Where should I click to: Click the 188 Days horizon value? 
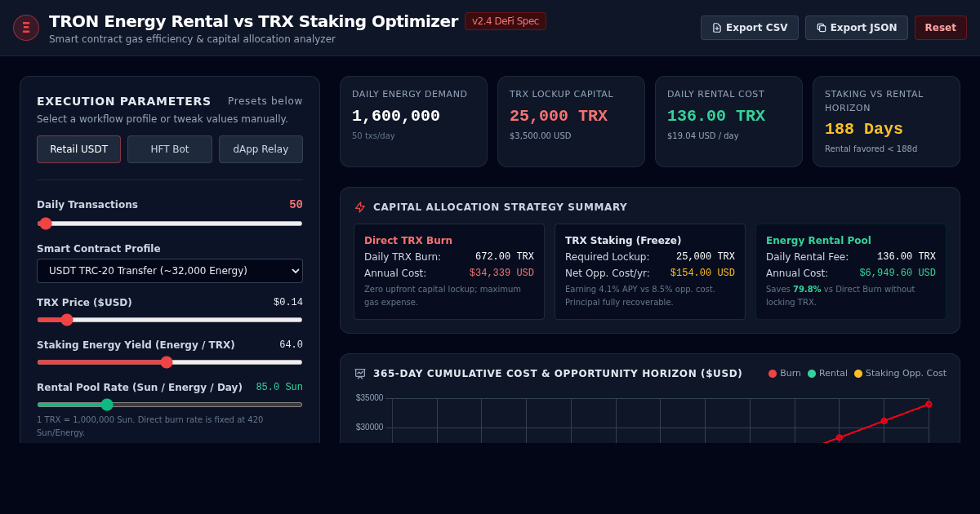tap(864, 129)
